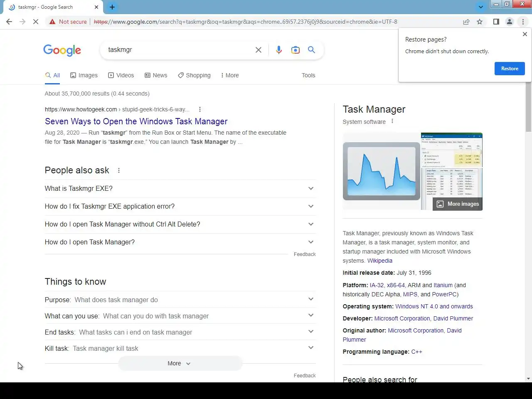Open David Plummer developer link
Screen dimensions: 532x399
click(x=453, y=318)
